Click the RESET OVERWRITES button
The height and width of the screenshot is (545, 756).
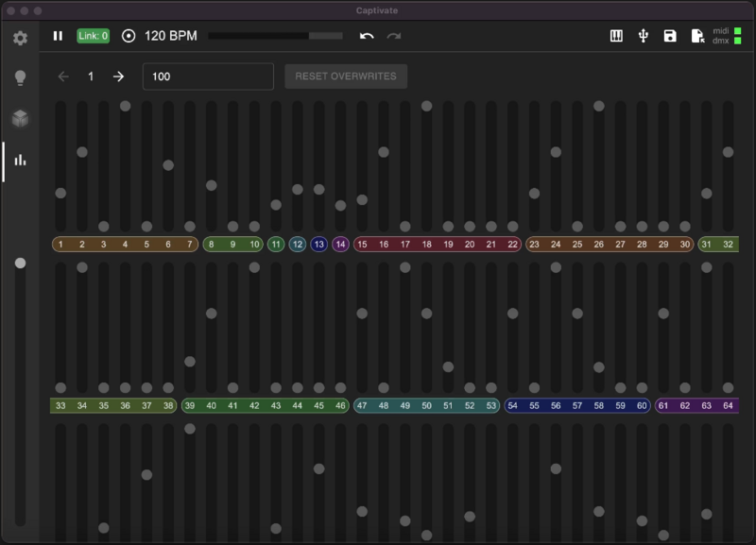346,77
